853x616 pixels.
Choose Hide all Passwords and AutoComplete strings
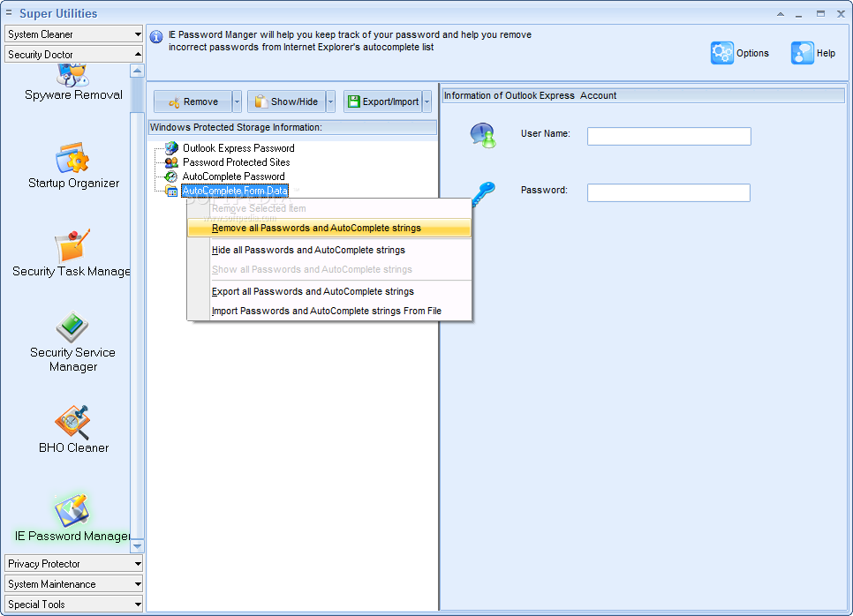(x=329, y=250)
